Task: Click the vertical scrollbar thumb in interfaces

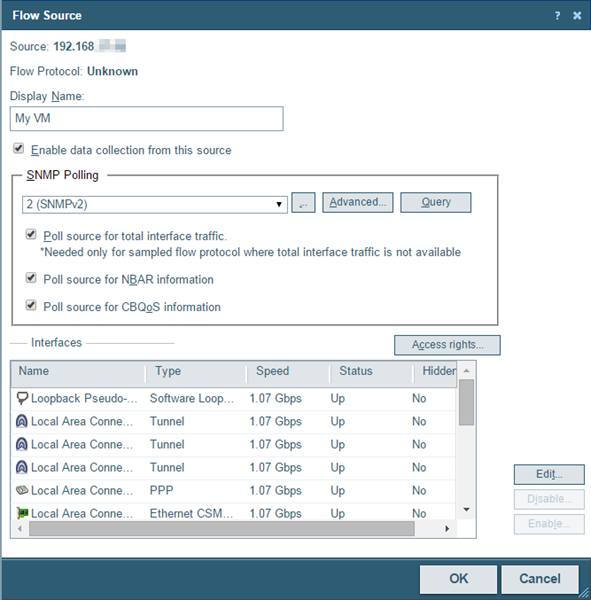Action: click(466, 402)
